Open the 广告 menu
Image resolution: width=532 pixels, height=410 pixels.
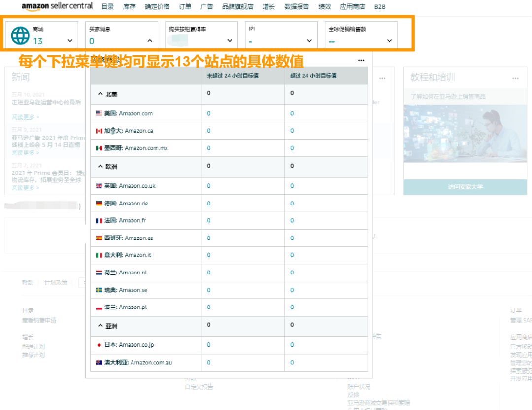click(206, 7)
